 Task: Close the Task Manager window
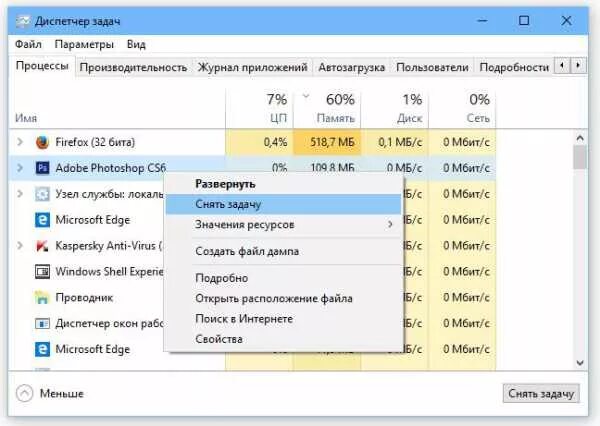[566, 21]
